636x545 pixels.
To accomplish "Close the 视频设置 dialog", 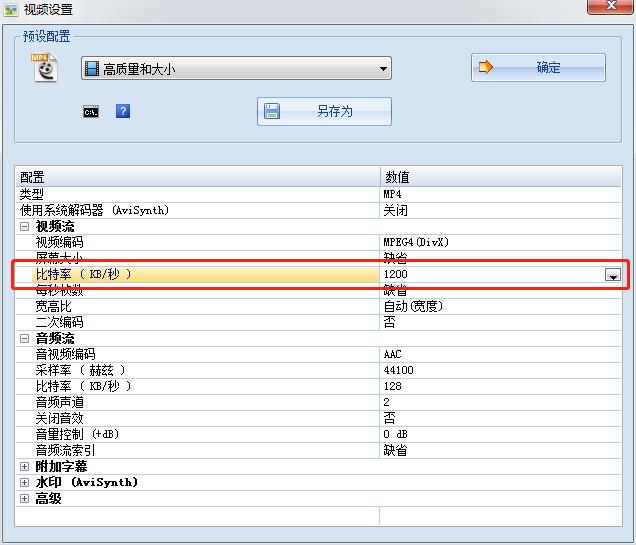I will pos(610,6).
